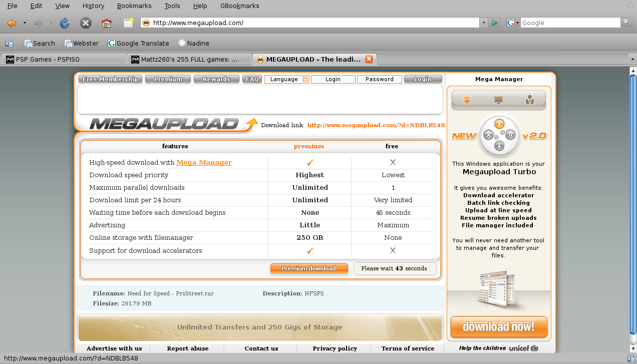This screenshot has height=364, width=637.
Task: Switch to Mattz260's 255 FULL games tab
Action: [x=189, y=59]
